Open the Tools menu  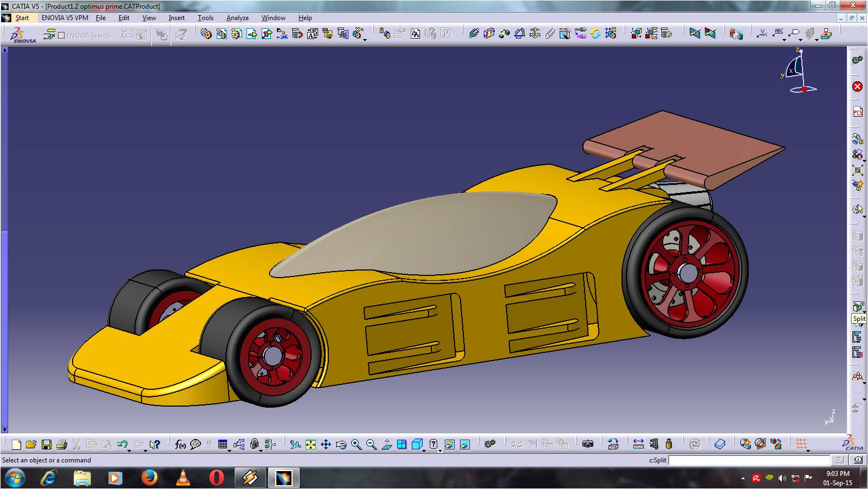[205, 17]
